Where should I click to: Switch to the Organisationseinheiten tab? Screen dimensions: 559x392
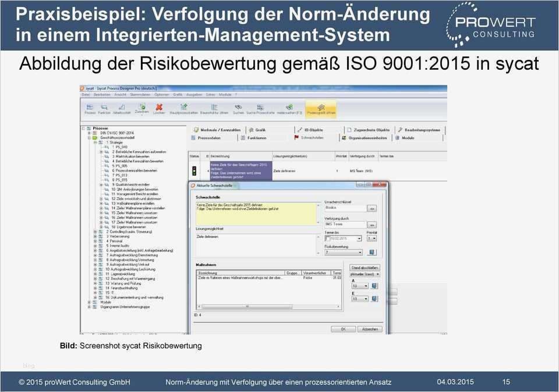(x=365, y=138)
